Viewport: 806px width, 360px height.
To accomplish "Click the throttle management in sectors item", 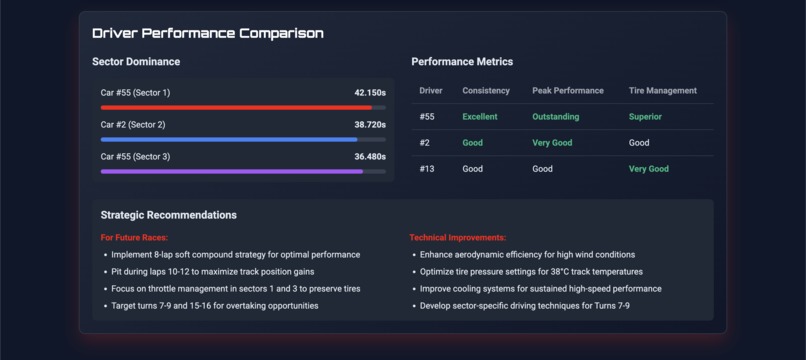I will pos(235,289).
